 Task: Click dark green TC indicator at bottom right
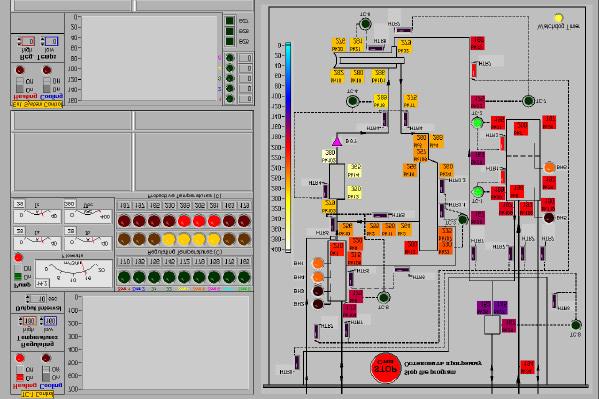tap(576, 325)
